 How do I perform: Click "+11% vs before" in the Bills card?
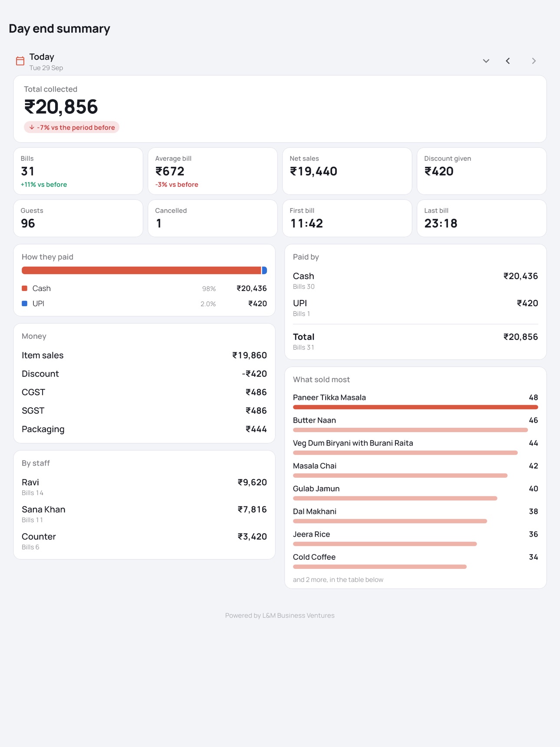pyautogui.click(x=44, y=185)
